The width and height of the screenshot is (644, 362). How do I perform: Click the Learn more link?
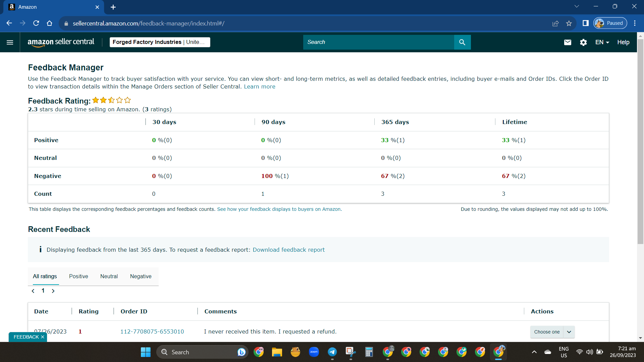click(260, 86)
